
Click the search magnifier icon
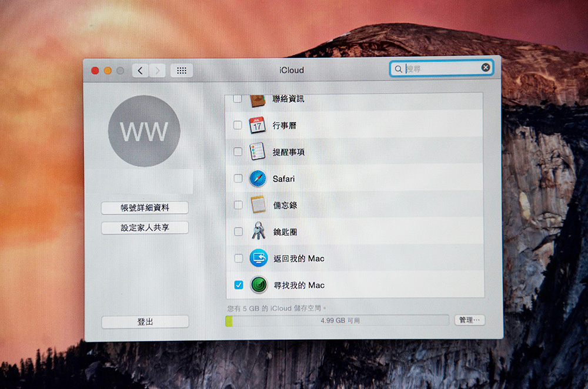[399, 69]
